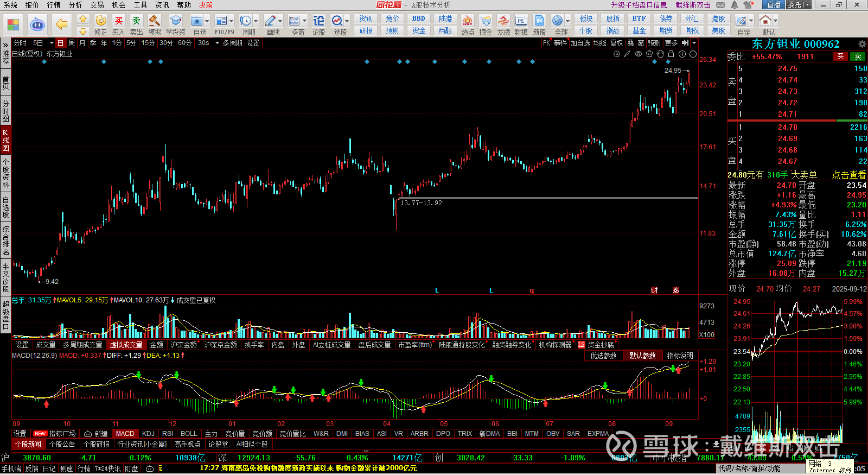Expand the 30s period dropdown arrow
The image size is (868, 475).
click(x=217, y=43)
